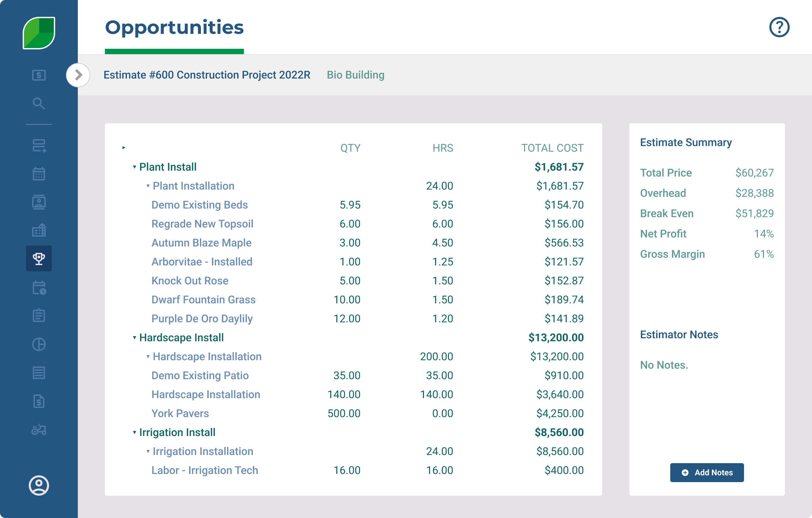Image resolution: width=812 pixels, height=518 pixels.
Task: Open the calendar icon in sidebar
Action: (39, 174)
